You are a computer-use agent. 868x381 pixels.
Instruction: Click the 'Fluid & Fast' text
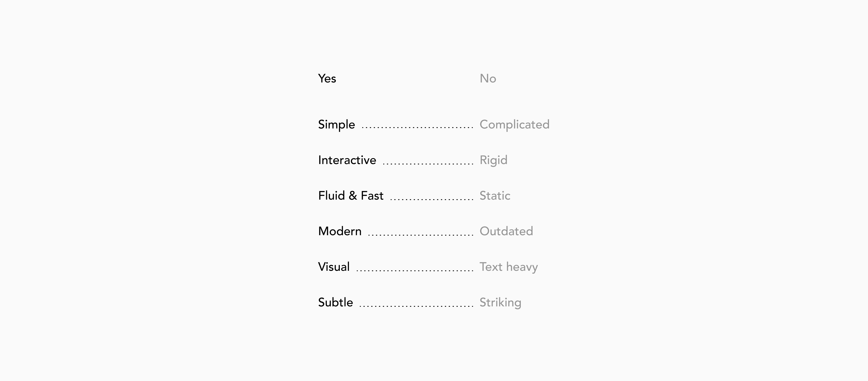[x=350, y=196]
